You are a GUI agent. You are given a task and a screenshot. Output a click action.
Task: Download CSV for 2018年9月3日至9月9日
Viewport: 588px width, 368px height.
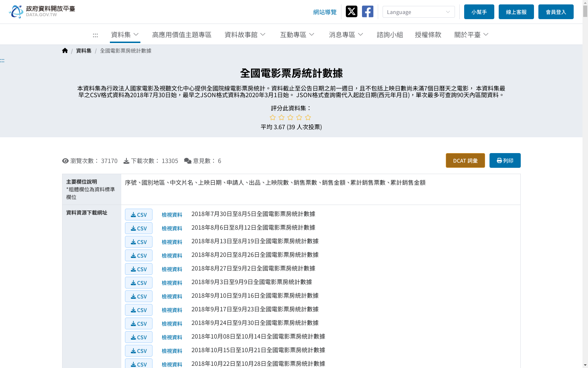click(x=139, y=283)
